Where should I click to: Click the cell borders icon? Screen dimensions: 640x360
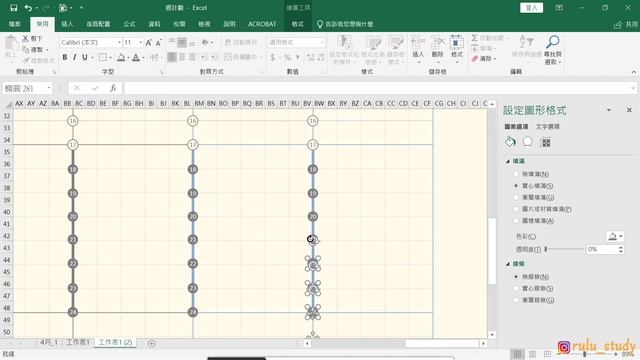coord(103,58)
